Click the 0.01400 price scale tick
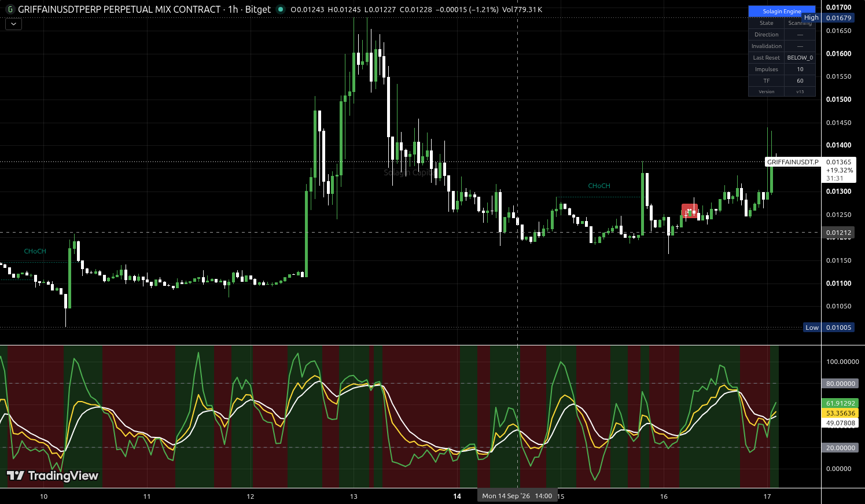The width and height of the screenshot is (865, 504). click(838, 145)
